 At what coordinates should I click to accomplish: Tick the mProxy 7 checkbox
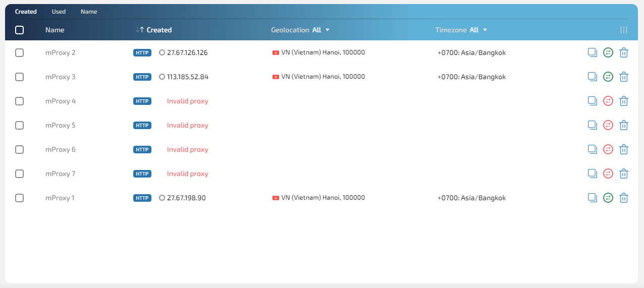(x=20, y=174)
